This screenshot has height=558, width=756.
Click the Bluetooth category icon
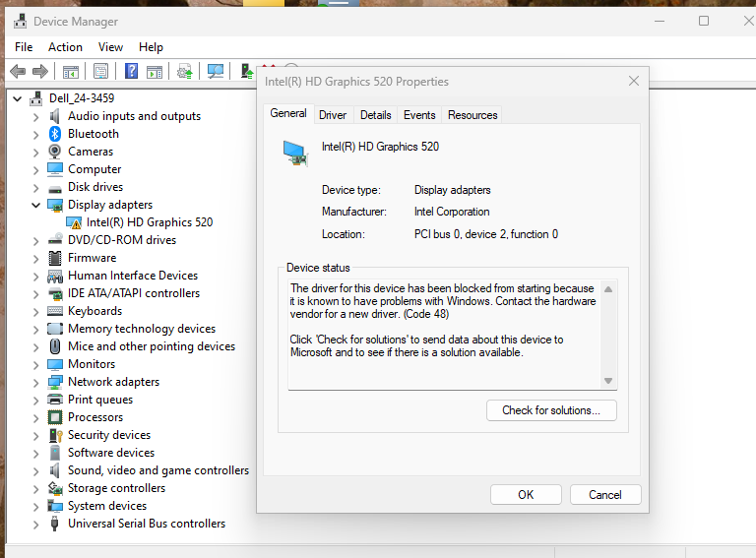click(x=55, y=134)
